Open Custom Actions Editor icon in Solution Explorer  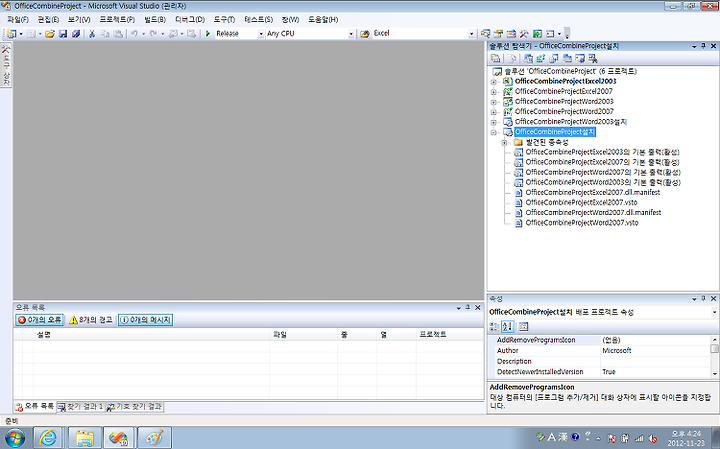[580, 58]
